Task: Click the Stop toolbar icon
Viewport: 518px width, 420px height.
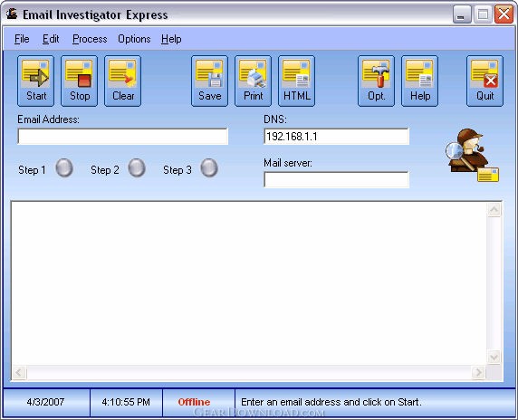Action: pos(80,81)
